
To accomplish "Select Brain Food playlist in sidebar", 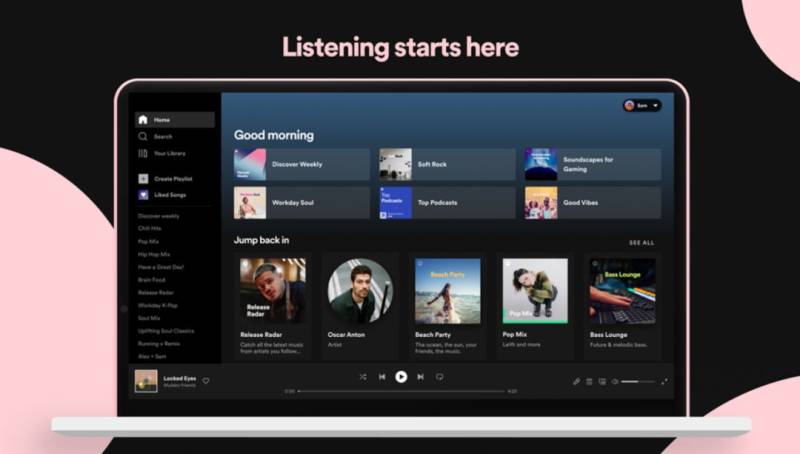I will tap(152, 280).
